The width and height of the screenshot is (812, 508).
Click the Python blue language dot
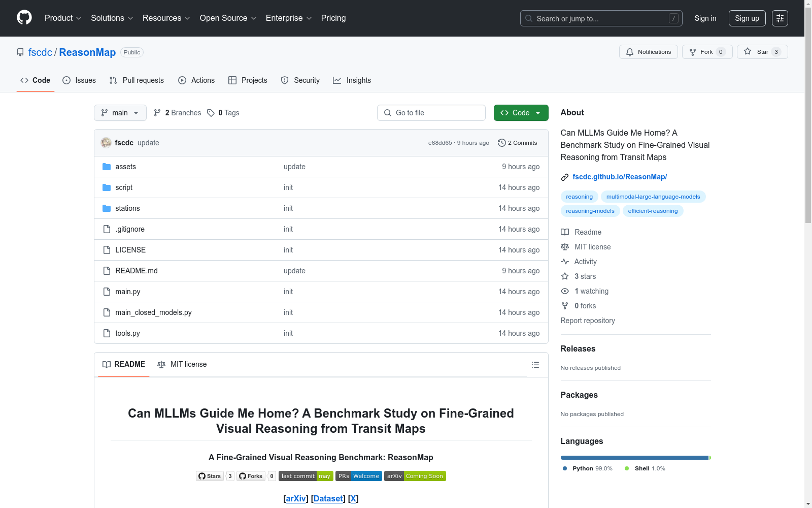click(565, 468)
